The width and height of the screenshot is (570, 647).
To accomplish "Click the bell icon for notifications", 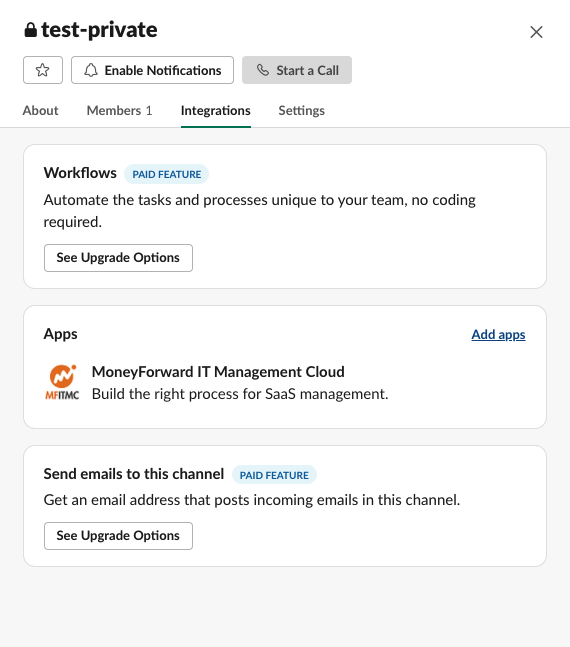I will pyautogui.click(x=91, y=70).
